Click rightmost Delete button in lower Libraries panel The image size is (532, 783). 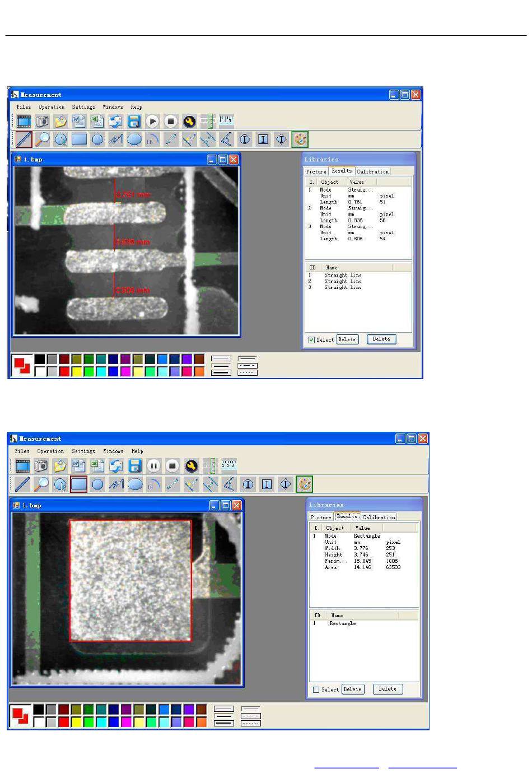click(x=388, y=689)
